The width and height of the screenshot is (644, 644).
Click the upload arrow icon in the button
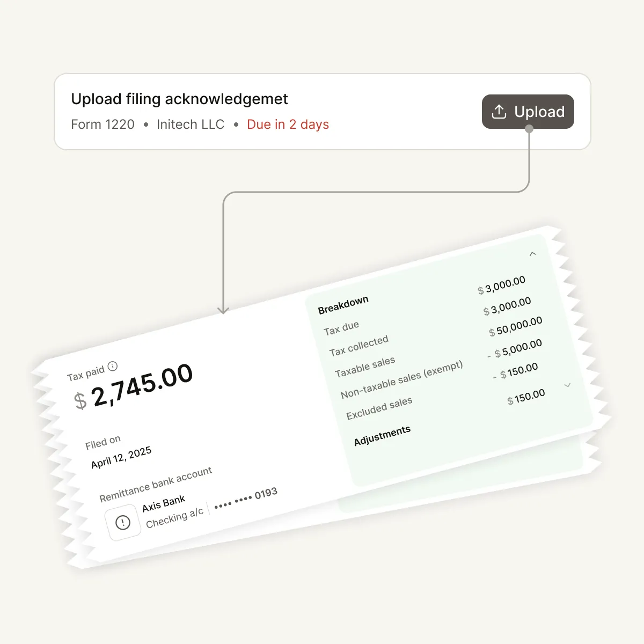[499, 112]
